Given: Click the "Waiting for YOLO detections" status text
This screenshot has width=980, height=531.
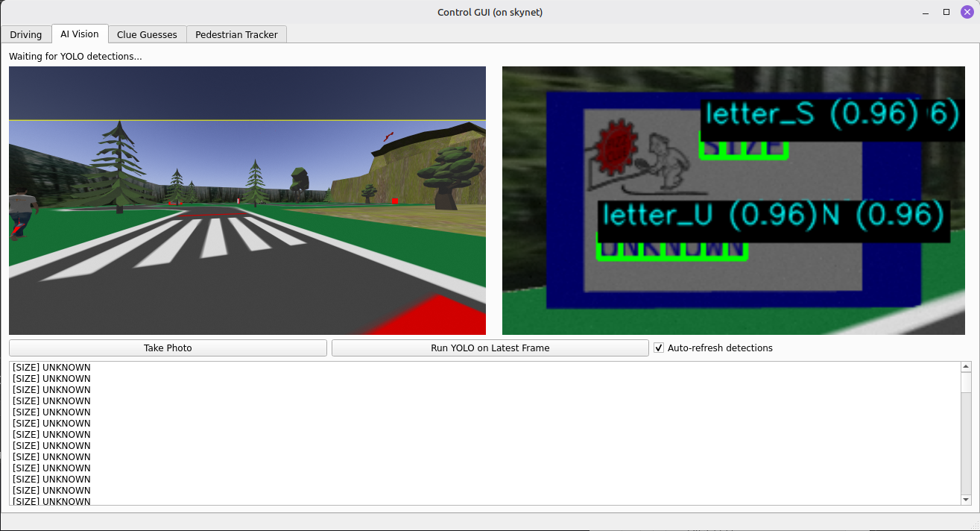Looking at the screenshot, I should tap(75, 57).
